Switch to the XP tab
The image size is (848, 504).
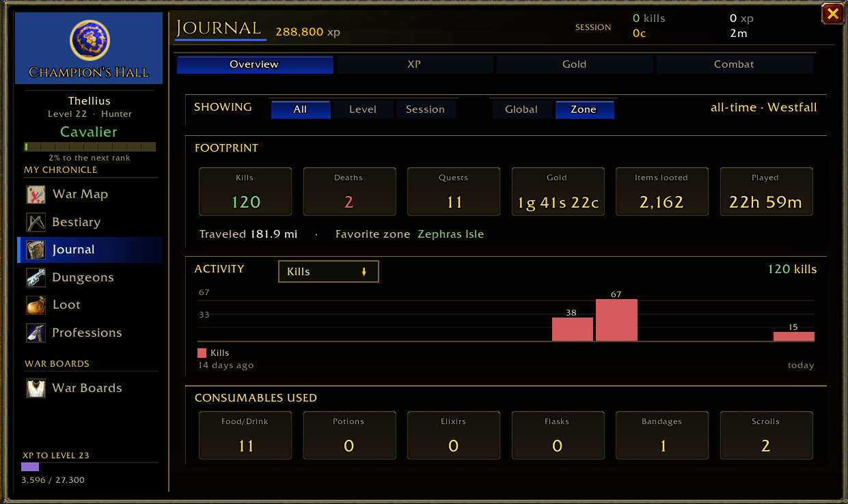point(414,64)
